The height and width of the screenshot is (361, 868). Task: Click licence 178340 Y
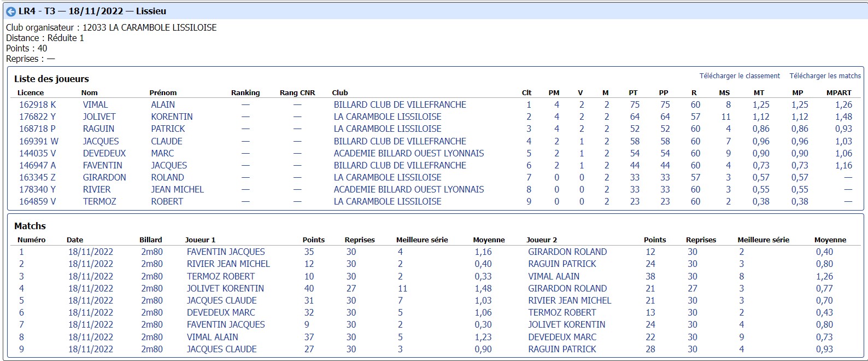point(38,189)
